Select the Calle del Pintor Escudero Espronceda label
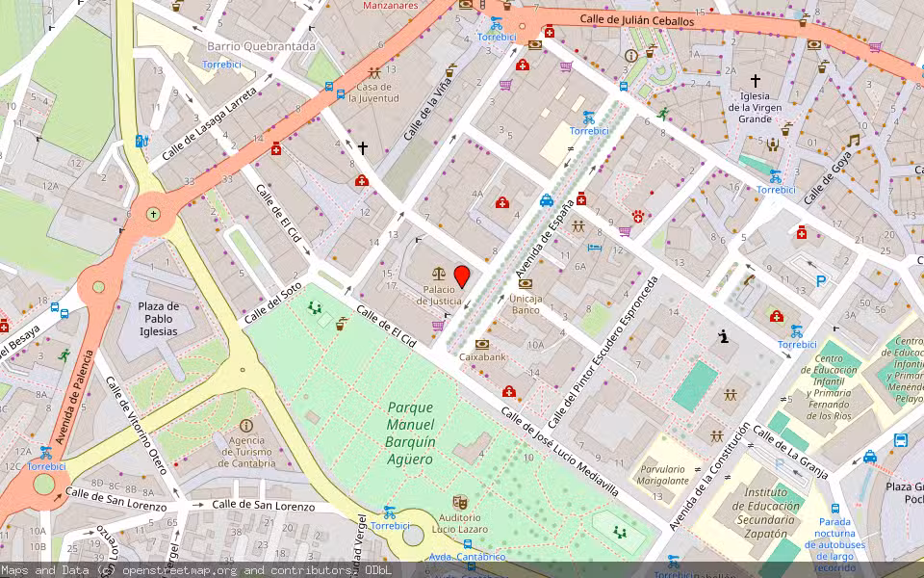The image size is (924, 578). (x=602, y=353)
